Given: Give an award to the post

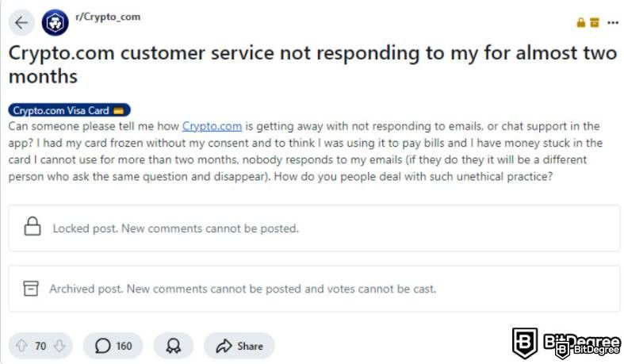Looking at the screenshot, I should (x=173, y=346).
